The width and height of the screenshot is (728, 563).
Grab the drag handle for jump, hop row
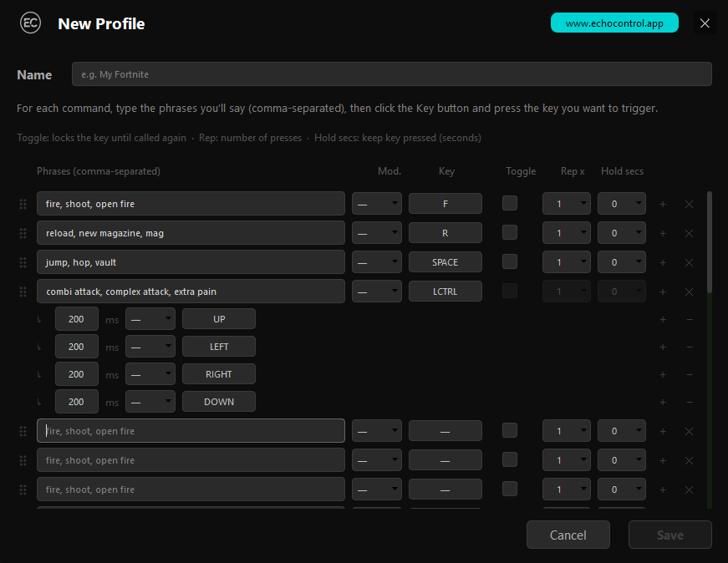[23, 262]
